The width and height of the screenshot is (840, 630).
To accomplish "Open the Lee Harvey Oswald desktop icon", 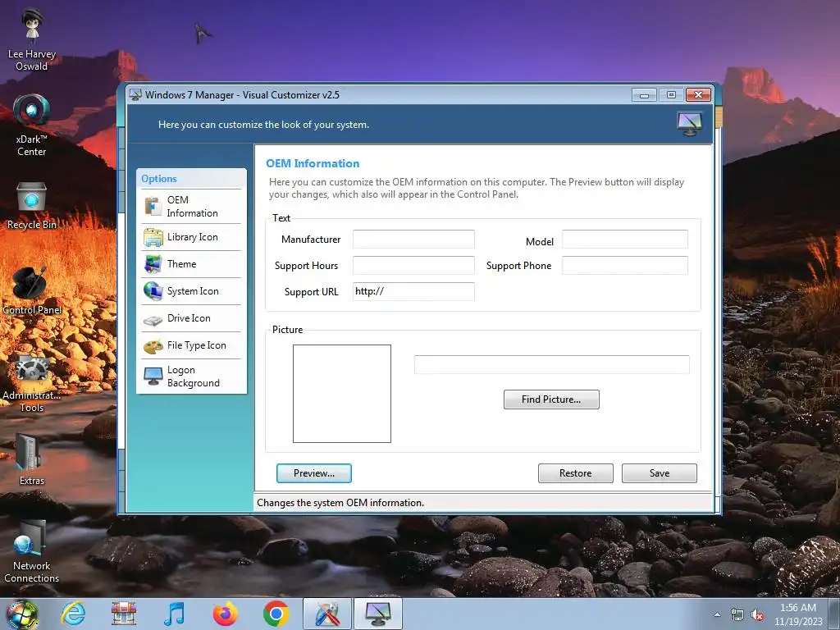I will [32, 40].
